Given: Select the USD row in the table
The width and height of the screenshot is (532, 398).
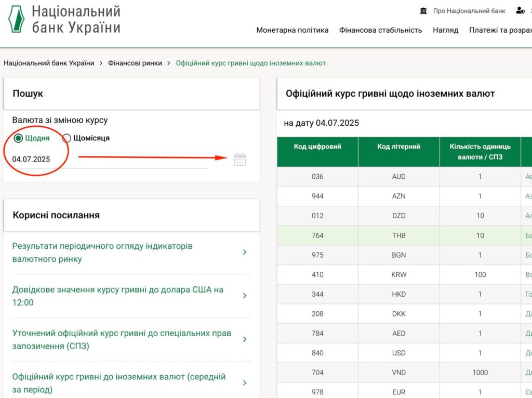Looking at the screenshot, I should point(398,353).
